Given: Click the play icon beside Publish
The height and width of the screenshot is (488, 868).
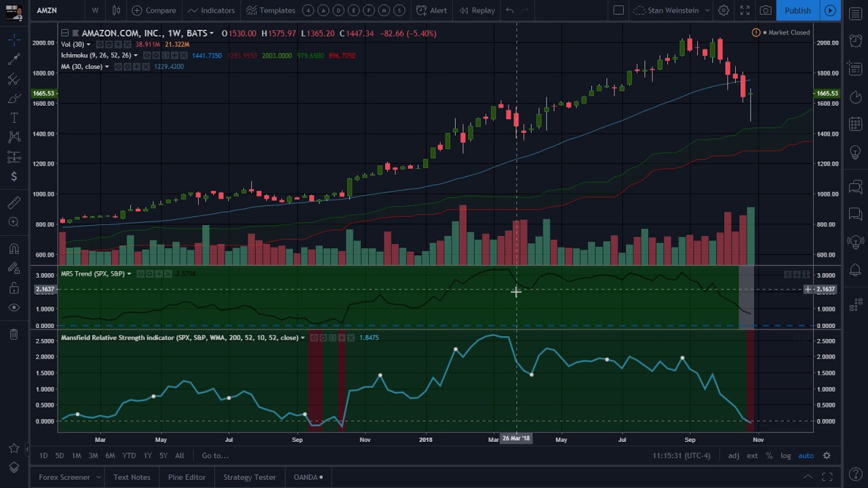Looking at the screenshot, I should click(x=830, y=10).
